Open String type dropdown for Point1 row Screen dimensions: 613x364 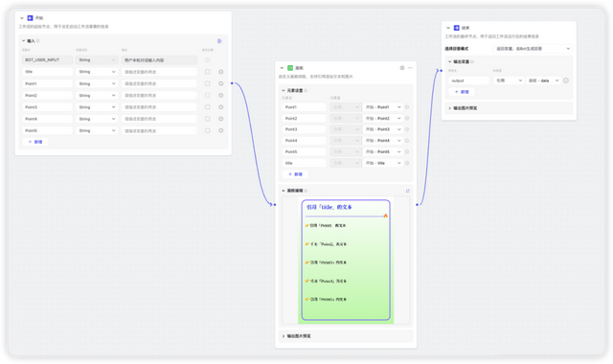click(97, 83)
